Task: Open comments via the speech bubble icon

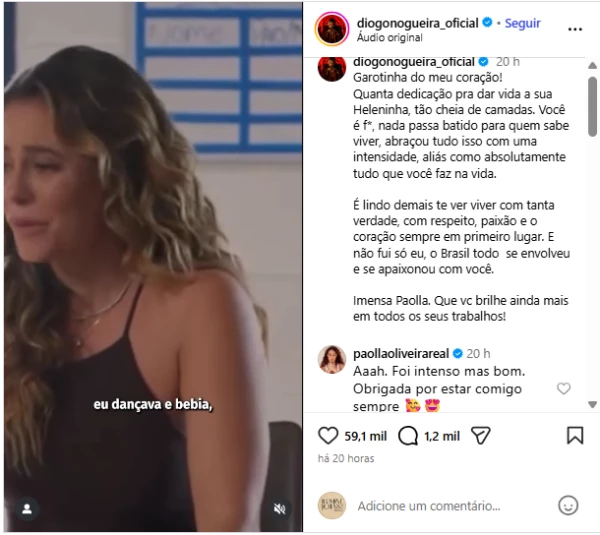Action: click(408, 436)
